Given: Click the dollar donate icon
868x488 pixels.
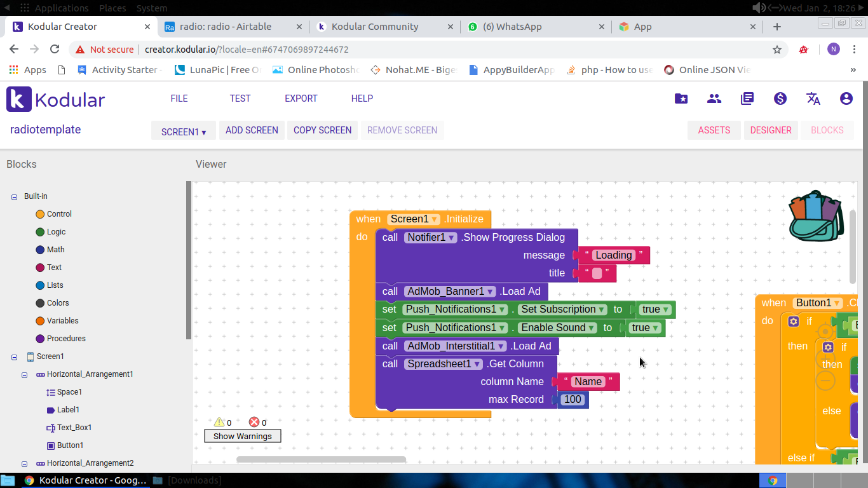Looking at the screenshot, I should [780, 98].
